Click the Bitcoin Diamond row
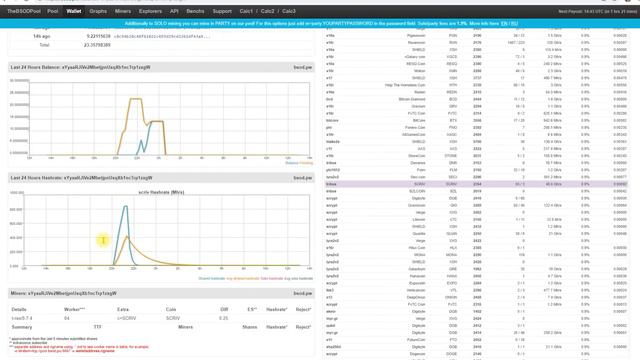Viewport: 640px width, 360px height. tap(476, 99)
